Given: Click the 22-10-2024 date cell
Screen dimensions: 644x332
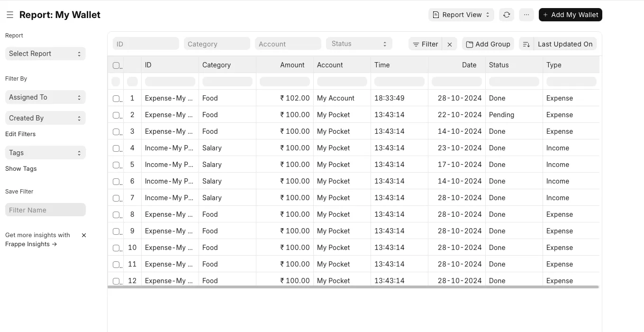Looking at the screenshot, I should [457, 115].
